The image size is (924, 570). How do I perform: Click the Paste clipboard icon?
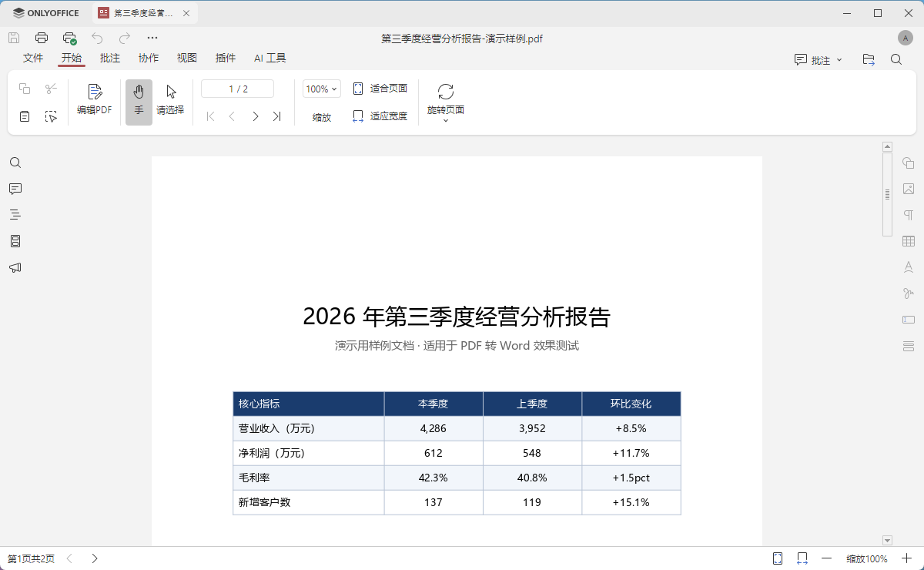click(25, 116)
